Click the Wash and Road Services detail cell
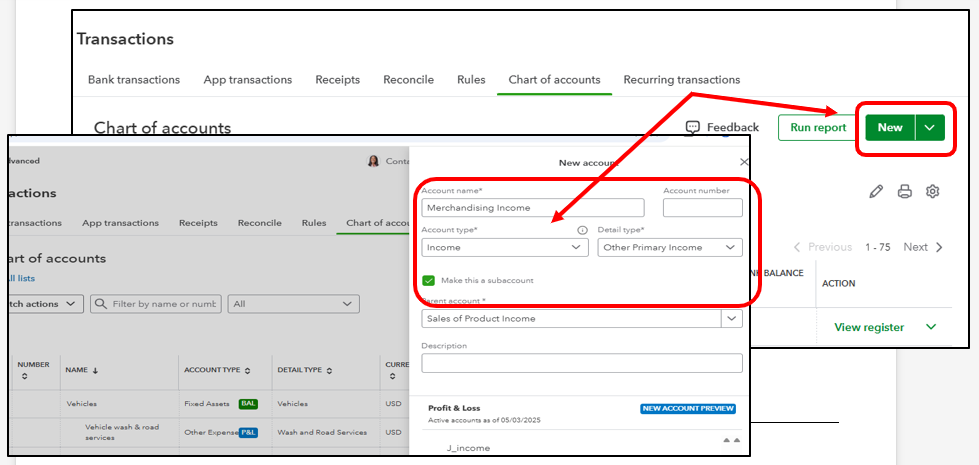Screen dimensions: 979x465 coord(322,432)
